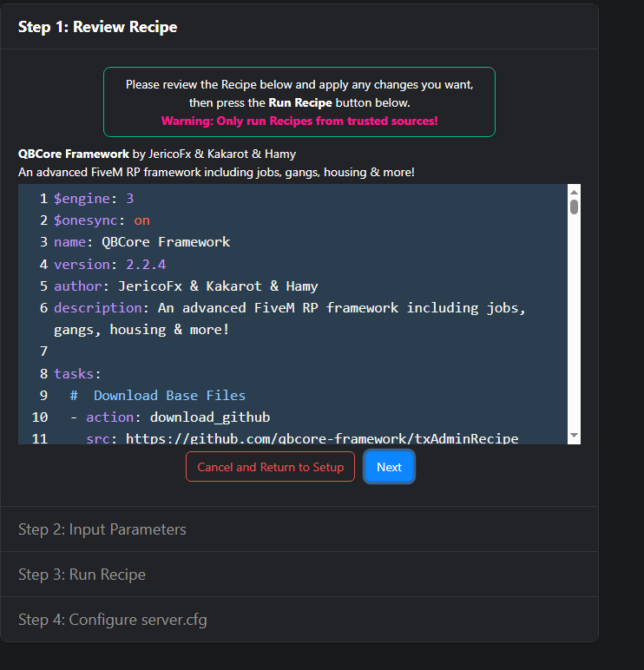Click the name: QBCore Framework line
This screenshot has width=644, height=670.
coord(141,242)
